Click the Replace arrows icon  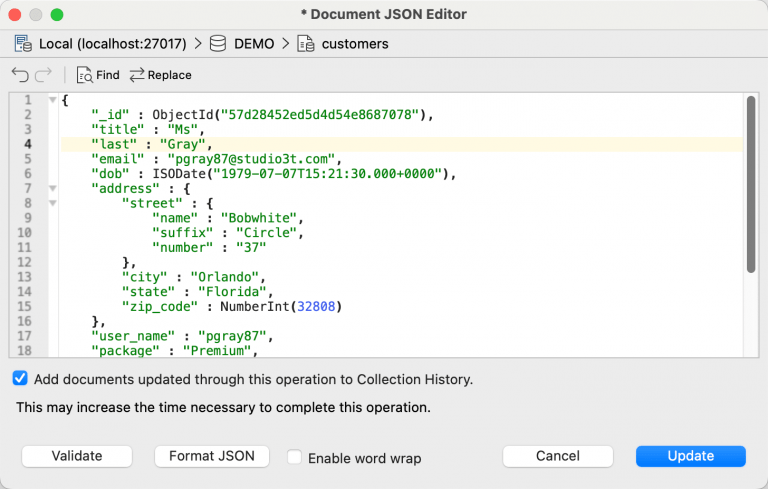pos(137,75)
